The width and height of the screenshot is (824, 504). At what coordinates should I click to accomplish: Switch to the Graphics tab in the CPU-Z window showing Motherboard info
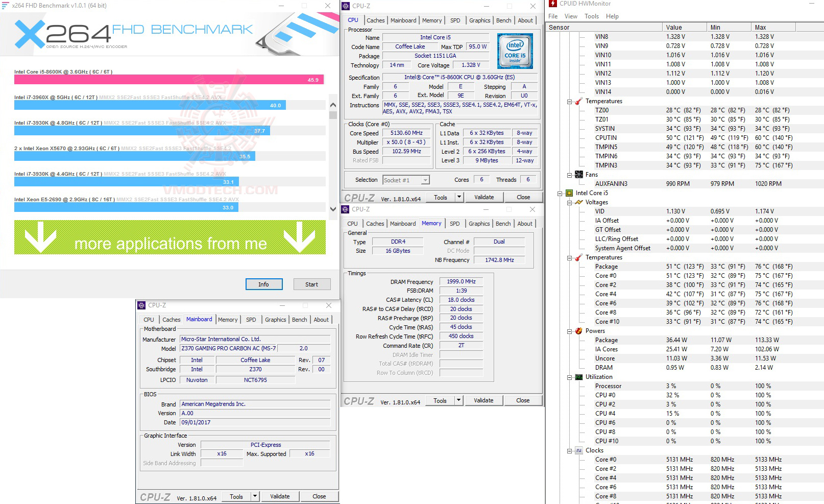276,320
